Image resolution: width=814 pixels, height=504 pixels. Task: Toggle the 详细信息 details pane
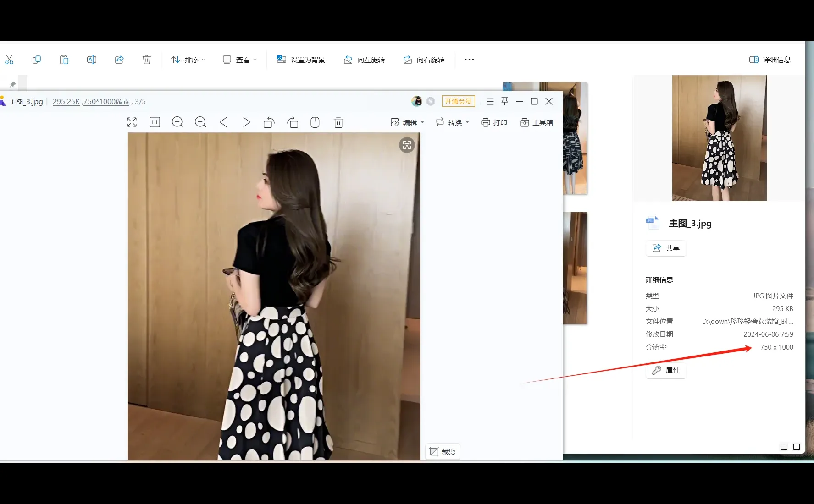[x=770, y=60]
